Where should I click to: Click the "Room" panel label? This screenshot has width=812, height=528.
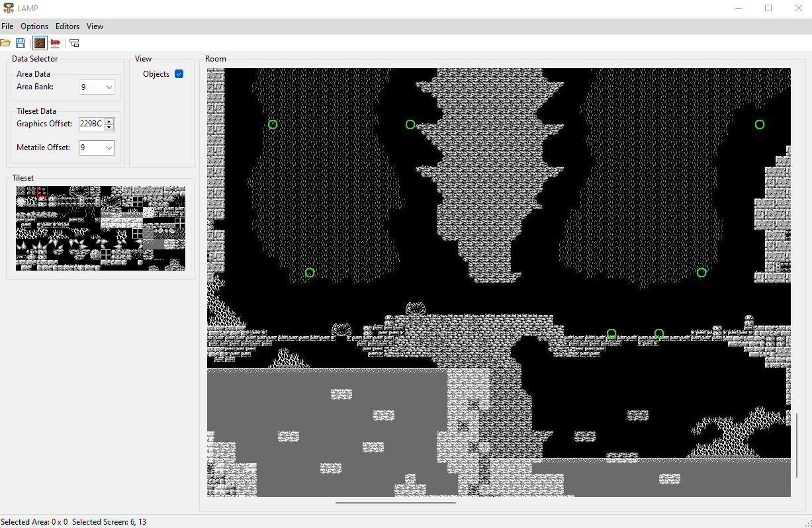pyautogui.click(x=216, y=59)
